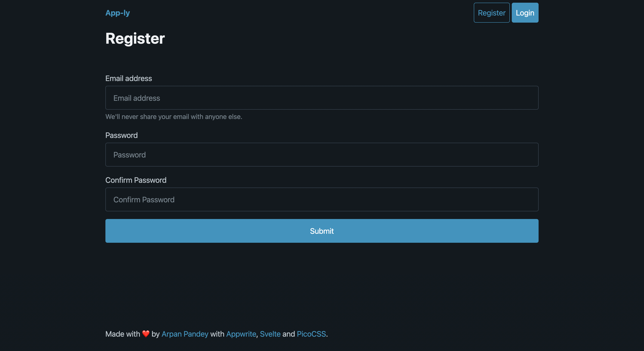
Task: Click the 'Password' field label
Action: [x=122, y=135]
